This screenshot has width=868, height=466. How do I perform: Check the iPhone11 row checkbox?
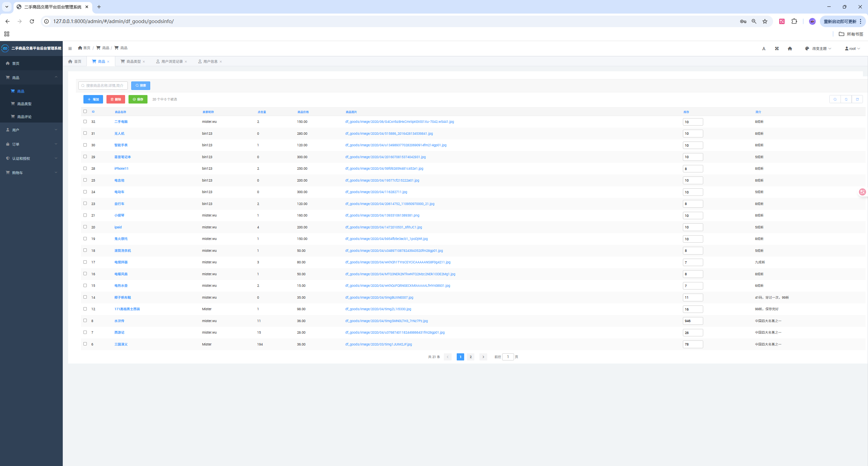pos(85,168)
